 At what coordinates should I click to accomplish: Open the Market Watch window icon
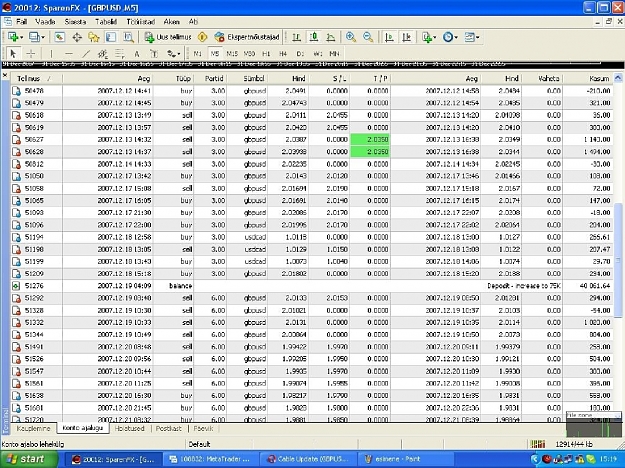59,37
